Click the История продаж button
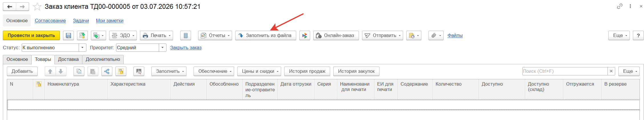Viewport: 644px width, 120px height. tap(307, 71)
